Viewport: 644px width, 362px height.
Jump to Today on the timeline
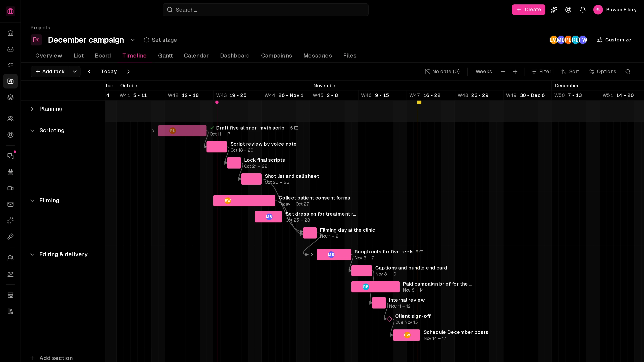[x=109, y=72]
